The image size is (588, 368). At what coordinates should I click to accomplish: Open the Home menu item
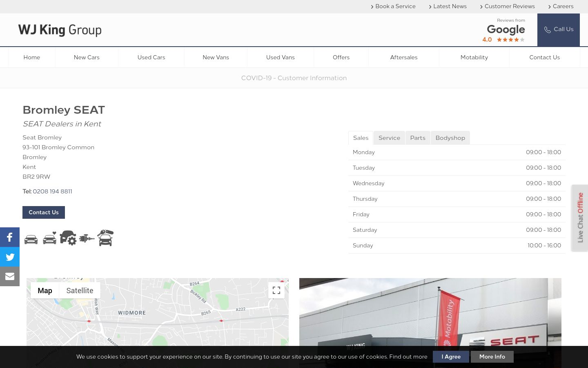(x=32, y=57)
